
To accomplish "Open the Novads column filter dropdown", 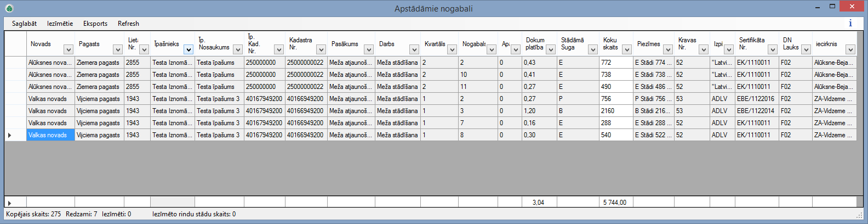I will (x=68, y=49).
